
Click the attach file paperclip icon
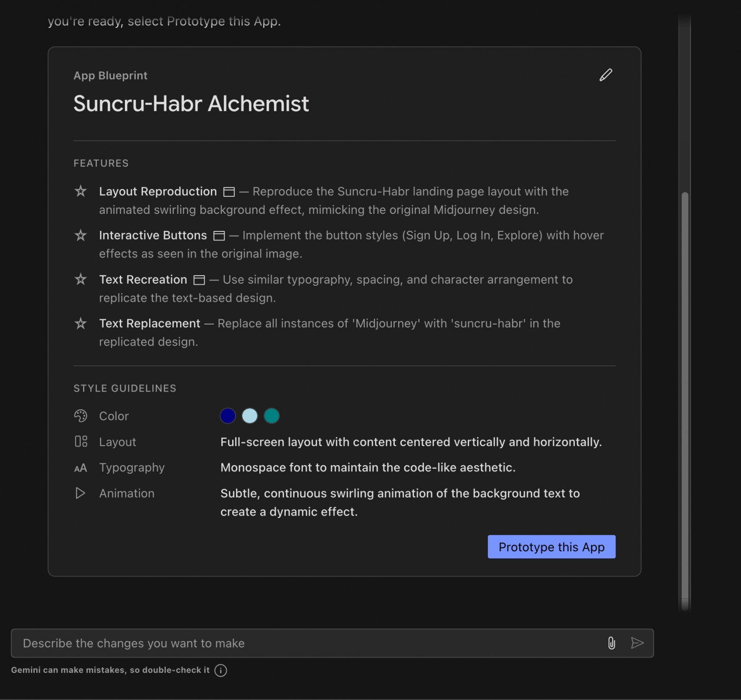612,643
